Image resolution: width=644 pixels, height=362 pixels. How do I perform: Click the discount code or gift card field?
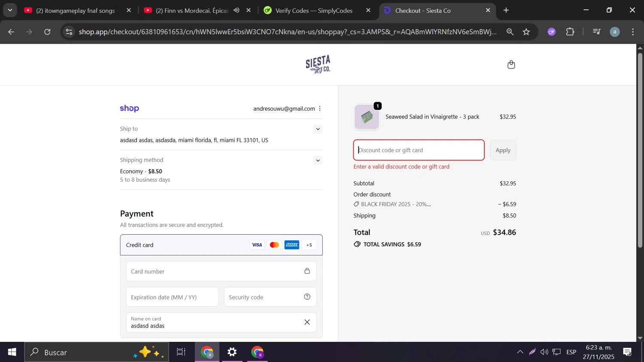419,150
